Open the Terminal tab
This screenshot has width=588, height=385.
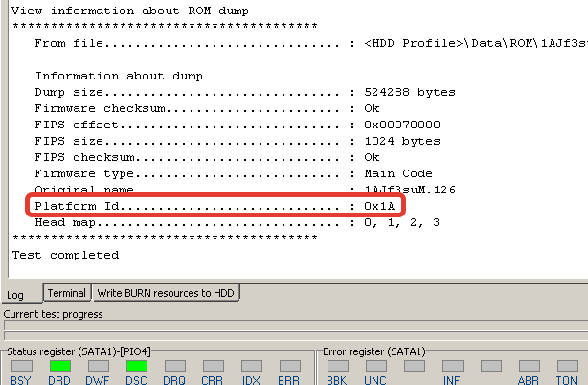tap(66, 293)
